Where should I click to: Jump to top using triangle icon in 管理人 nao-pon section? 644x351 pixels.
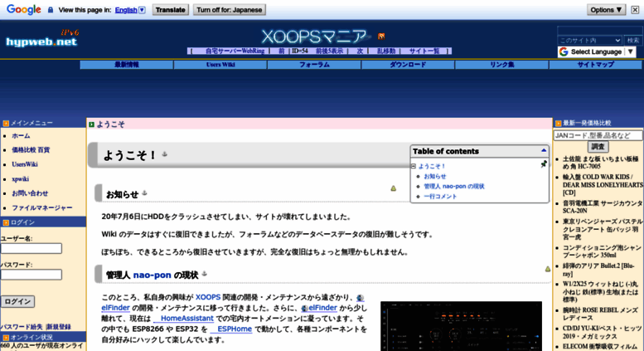pyautogui.click(x=548, y=269)
